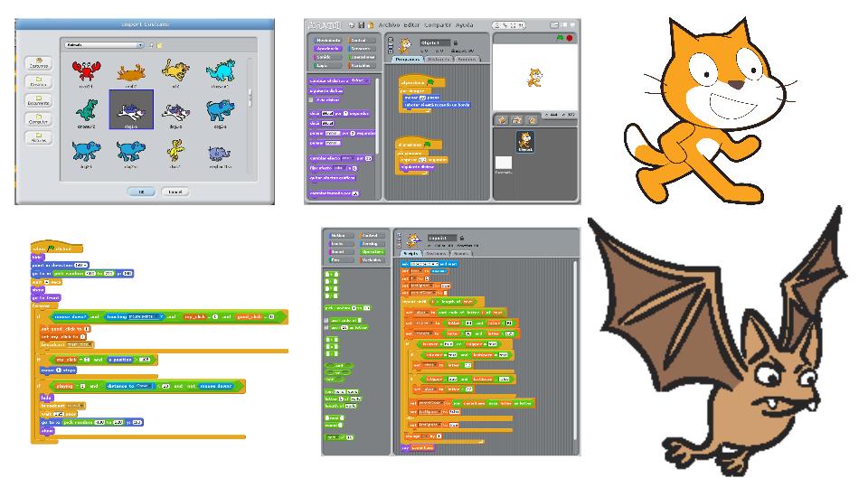Click the new folder icon in Import Costume dialog
The width and height of the screenshot is (868, 488).
tap(159, 45)
